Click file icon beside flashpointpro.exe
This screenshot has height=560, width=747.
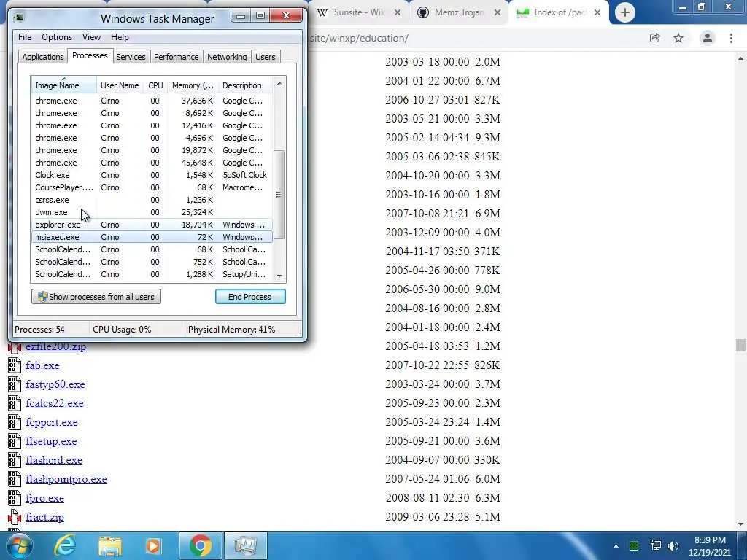(15, 479)
